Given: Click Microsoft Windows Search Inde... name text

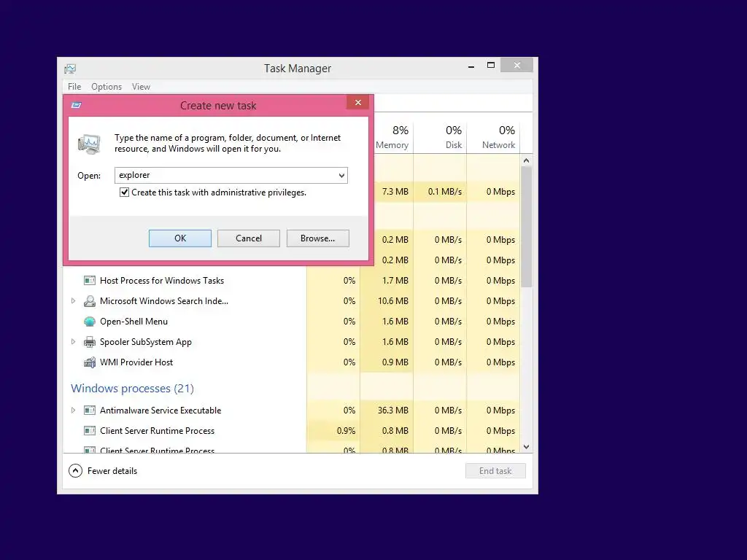Looking at the screenshot, I should point(164,301).
